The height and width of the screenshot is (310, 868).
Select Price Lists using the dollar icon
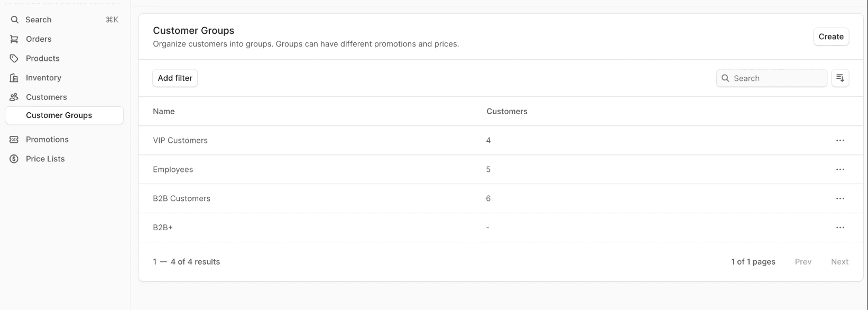tap(14, 158)
